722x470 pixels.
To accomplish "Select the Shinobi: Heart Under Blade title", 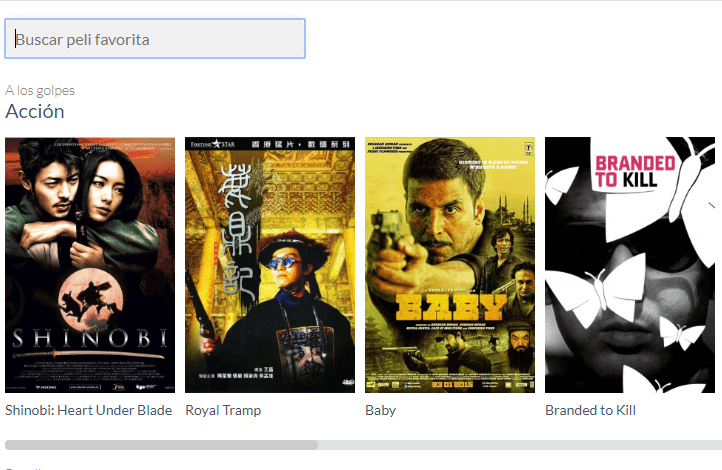I will 88,410.
